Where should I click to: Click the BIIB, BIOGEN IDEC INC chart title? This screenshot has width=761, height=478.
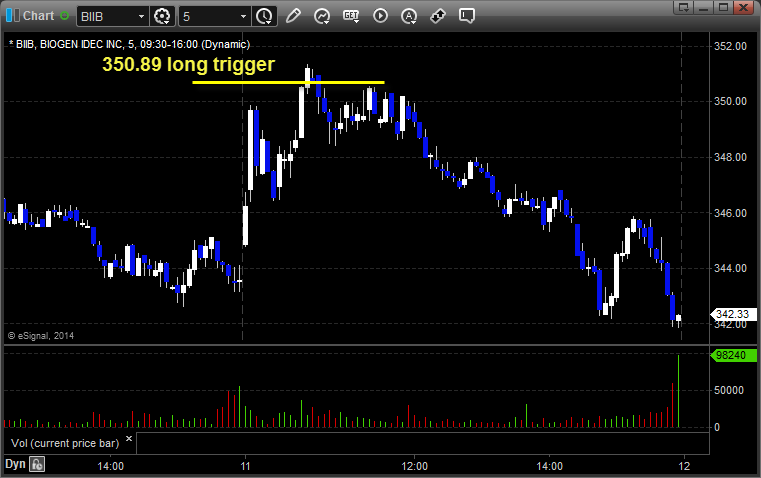(x=130, y=44)
